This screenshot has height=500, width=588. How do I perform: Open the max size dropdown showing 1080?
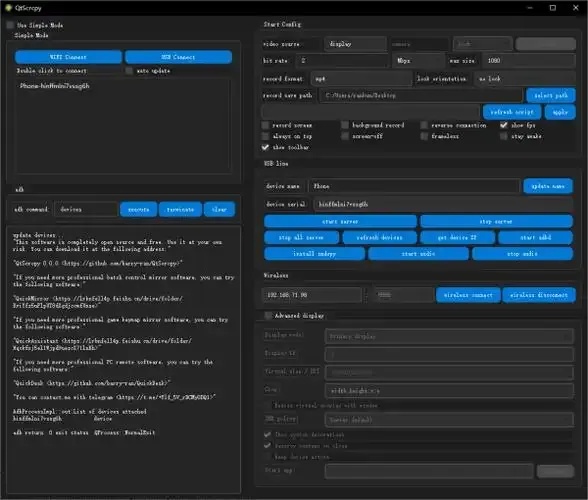(529, 60)
